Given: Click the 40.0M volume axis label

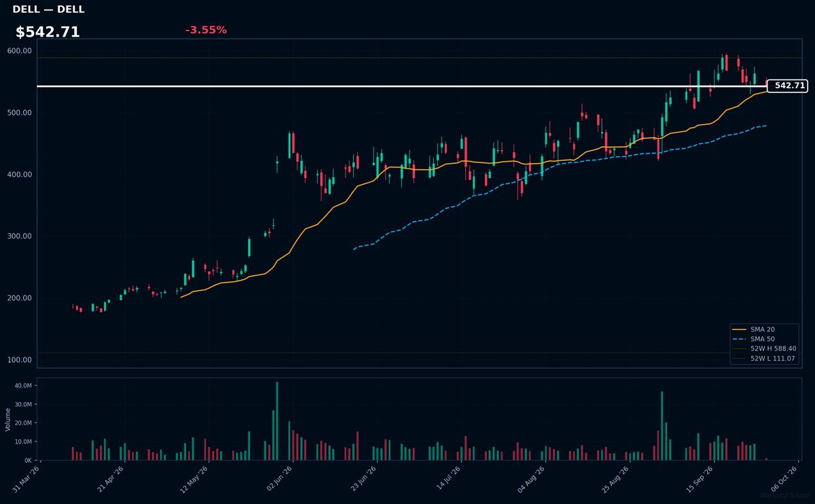Looking at the screenshot, I should (23, 385).
